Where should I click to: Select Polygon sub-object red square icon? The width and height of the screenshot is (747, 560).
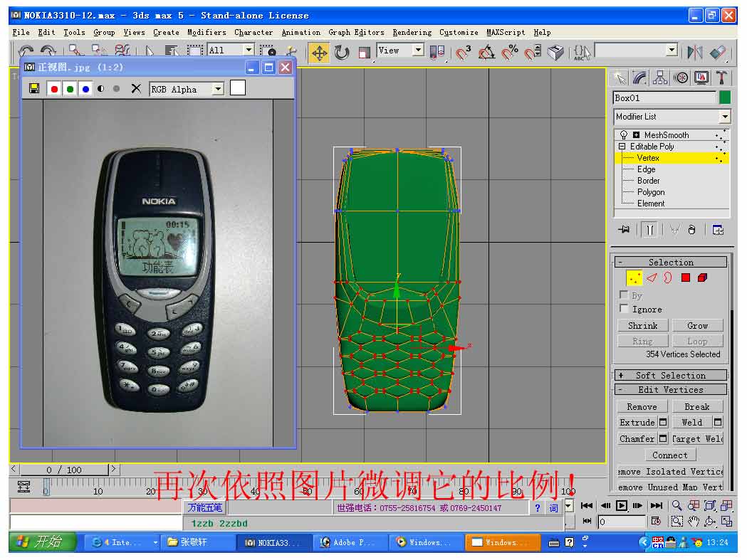tap(685, 278)
